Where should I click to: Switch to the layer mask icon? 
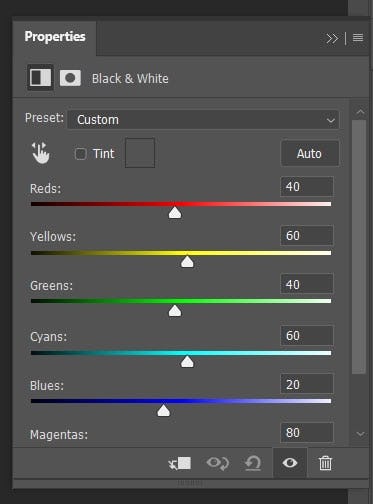click(x=70, y=78)
